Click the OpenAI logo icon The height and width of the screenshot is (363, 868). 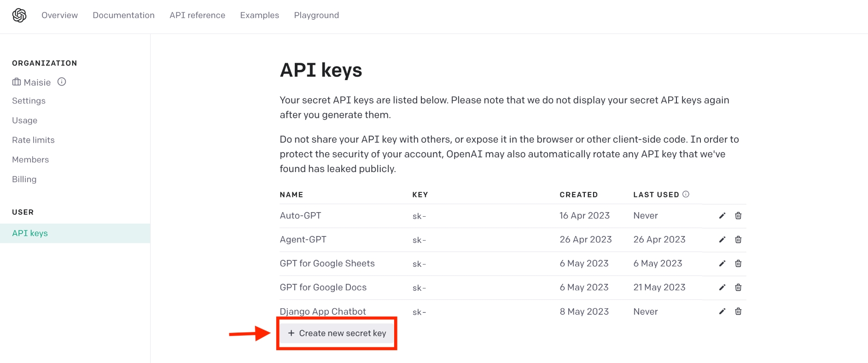(x=19, y=15)
